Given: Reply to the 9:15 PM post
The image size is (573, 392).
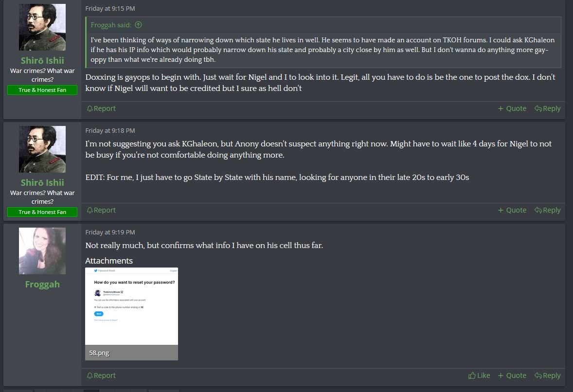Looking at the screenshot, I should (547, 108).
